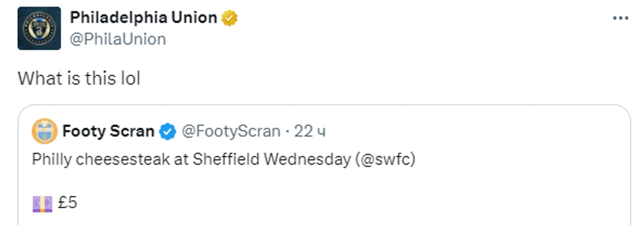
Task: Click the pound banknote emoji
Action: tap(42, 203)
